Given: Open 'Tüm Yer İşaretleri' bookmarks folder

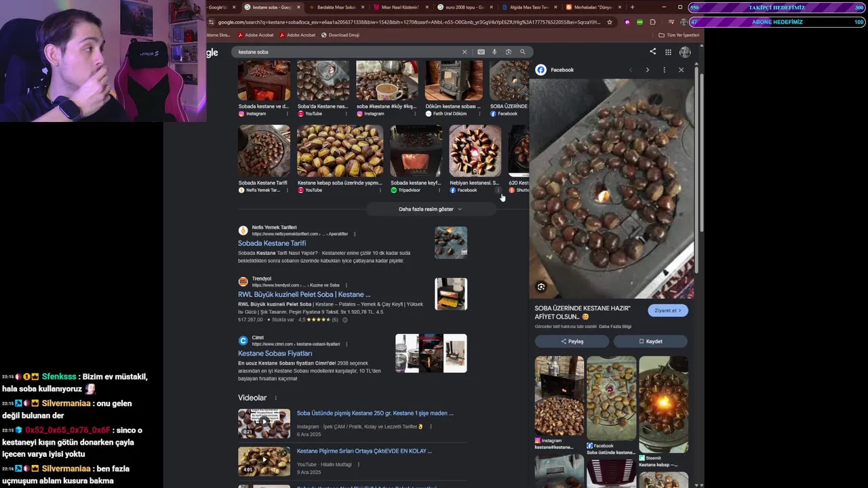Looking at the screenshot, I should pyautogui.click(x=679, y=35).
